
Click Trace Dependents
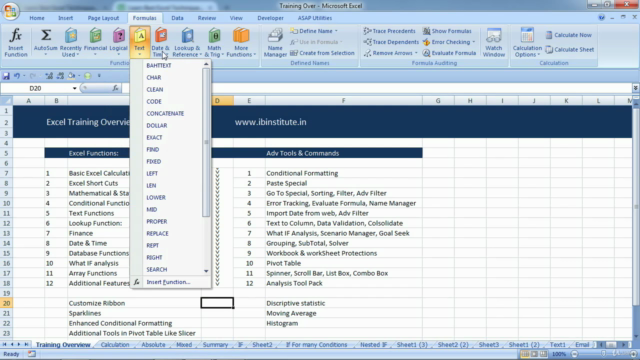tap(391, 42)
